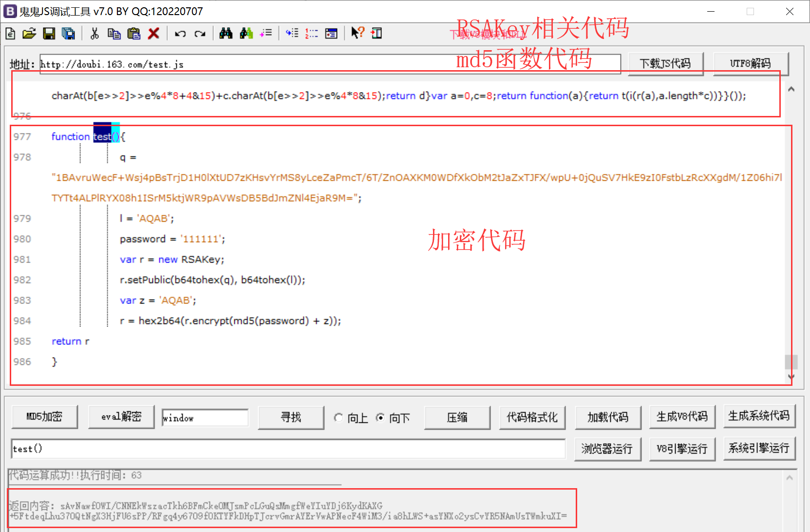Paste from clipboard using the toolbar icon

[133, 34]
